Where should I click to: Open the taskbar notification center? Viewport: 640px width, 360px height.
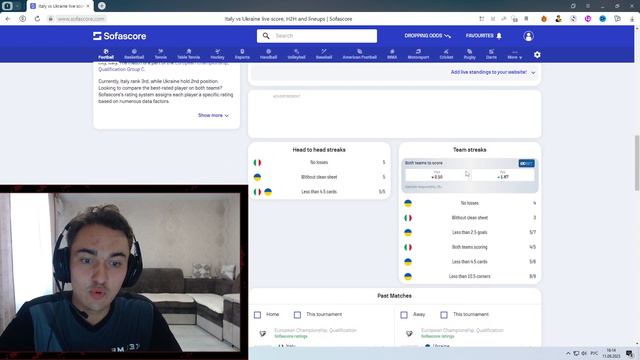[x=630, y=353]
